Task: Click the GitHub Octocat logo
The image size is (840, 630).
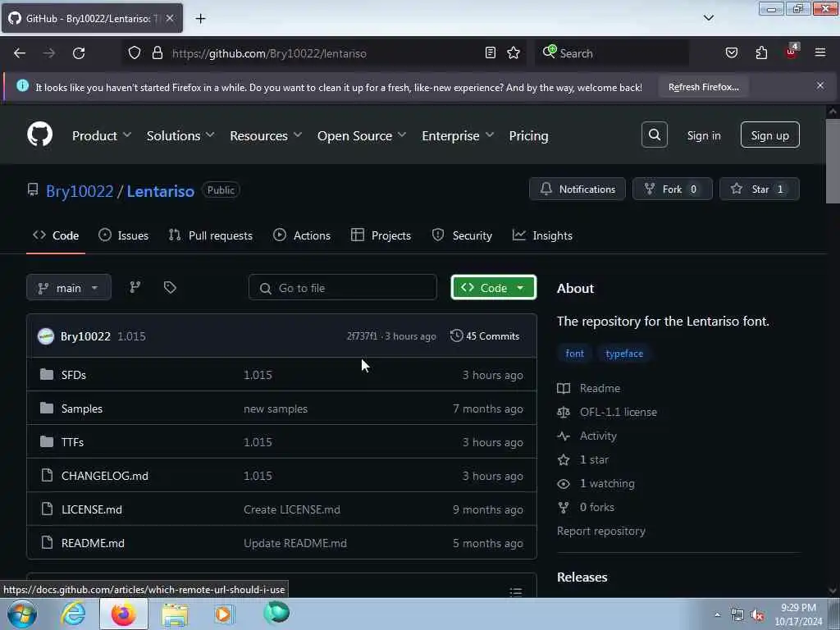Action: [x=39, y=135]
